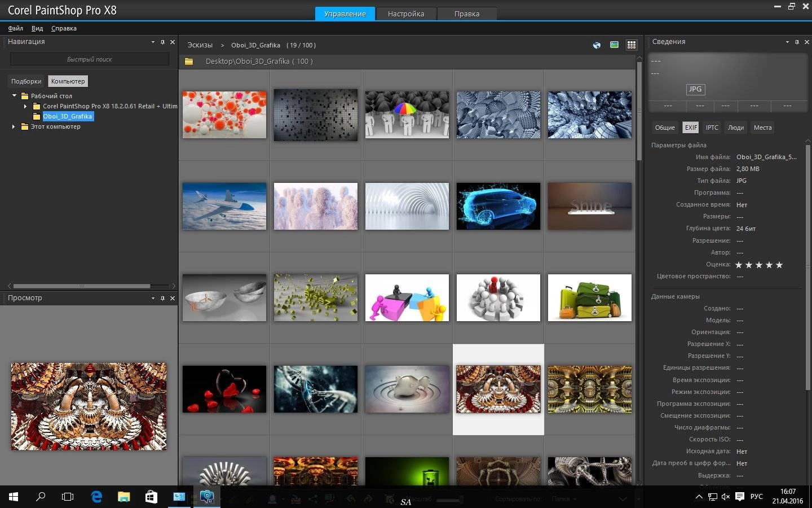Switch to Thumbnail grid mode icon

[x=632, y=45]
